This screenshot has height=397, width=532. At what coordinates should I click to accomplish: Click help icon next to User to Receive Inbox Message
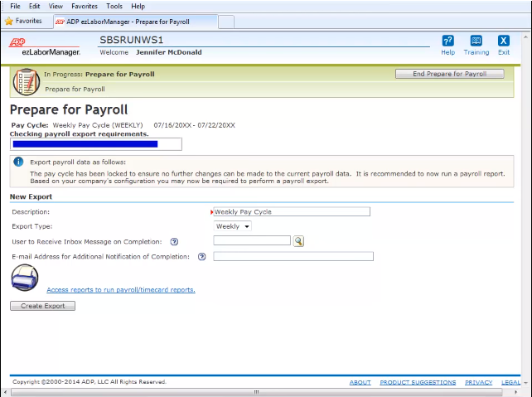(174, 241)
